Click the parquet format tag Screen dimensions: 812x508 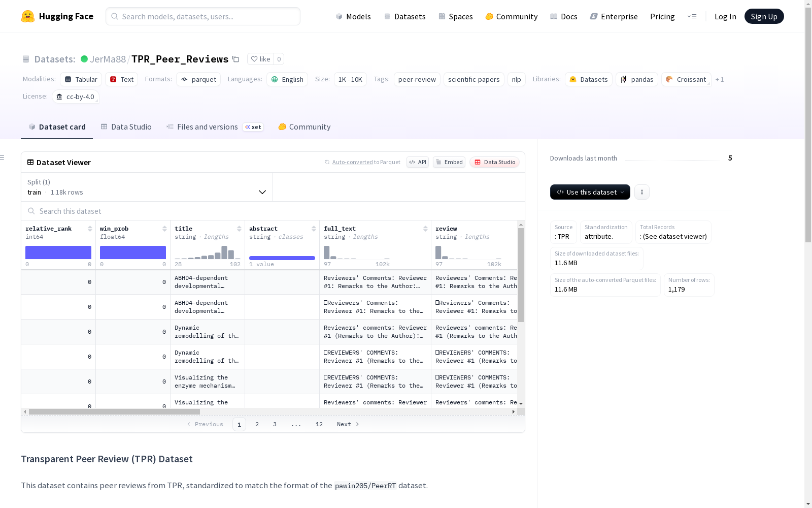click(x=198, y=79)
